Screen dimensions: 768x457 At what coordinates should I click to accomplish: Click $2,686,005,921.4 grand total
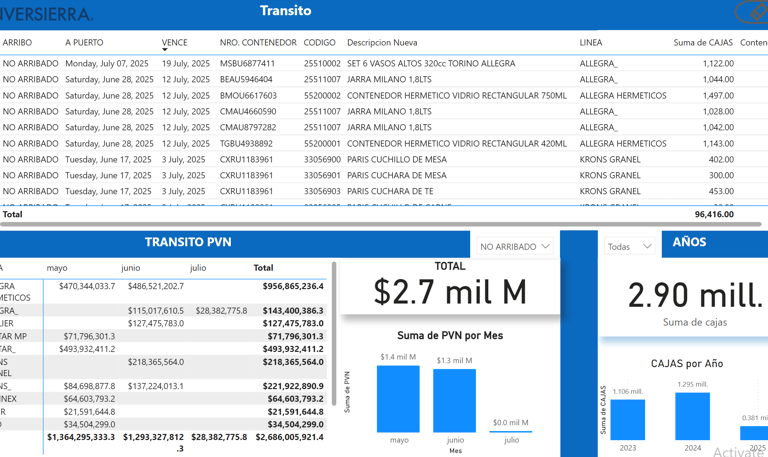click(x=289, y=437)
